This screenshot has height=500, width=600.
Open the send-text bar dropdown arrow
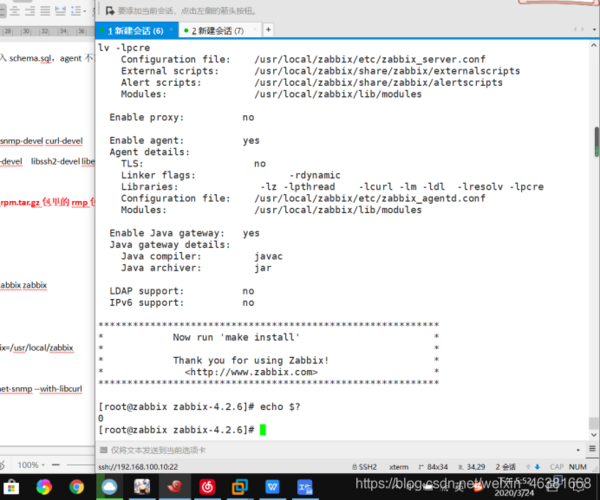coord(578,450)
